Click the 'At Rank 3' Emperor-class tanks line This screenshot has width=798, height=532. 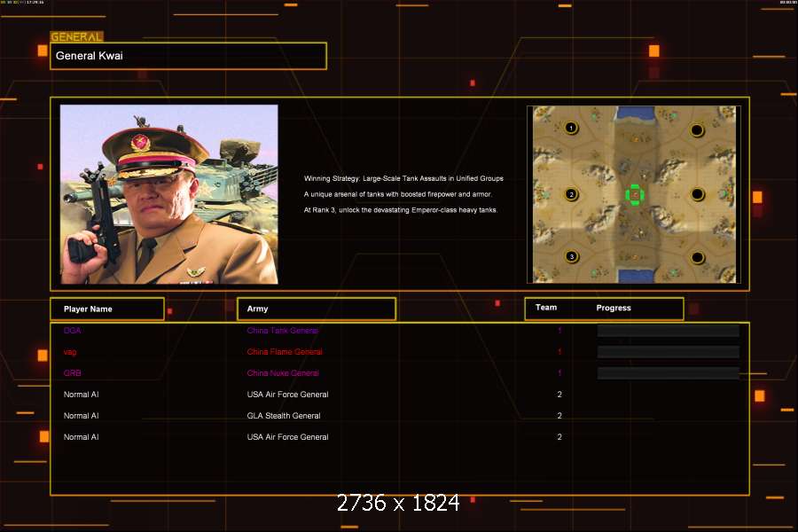[x=401, y=210]
